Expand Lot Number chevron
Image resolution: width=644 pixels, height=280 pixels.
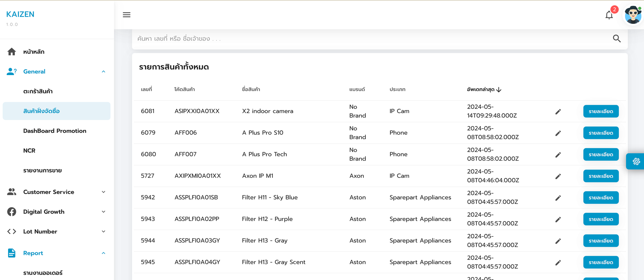[x=103, y=232]
